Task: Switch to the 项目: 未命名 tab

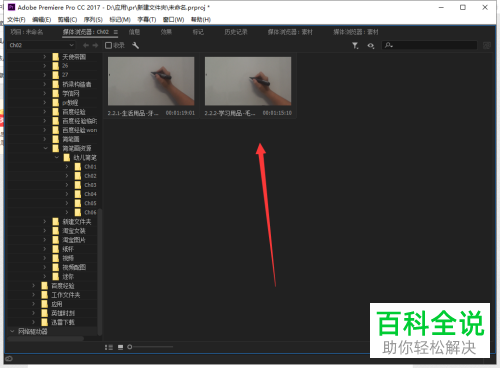Action: pos(26,32)
